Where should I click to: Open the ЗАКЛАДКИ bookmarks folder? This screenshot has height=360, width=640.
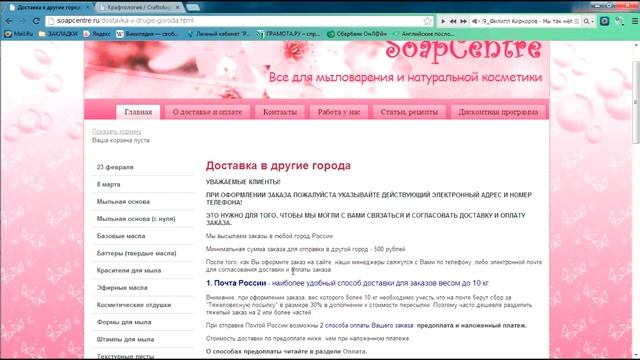(58, 34)
